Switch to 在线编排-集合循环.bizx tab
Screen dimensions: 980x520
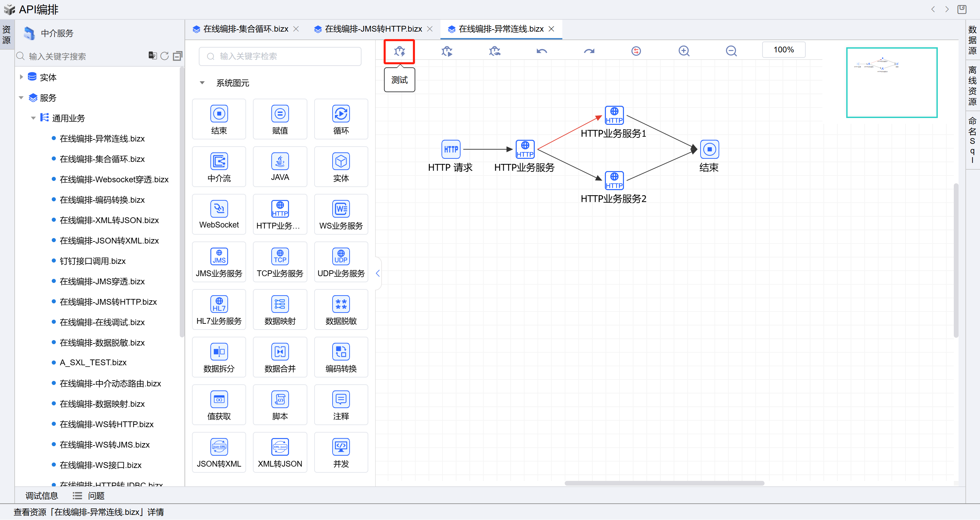(x=245, y=29)
